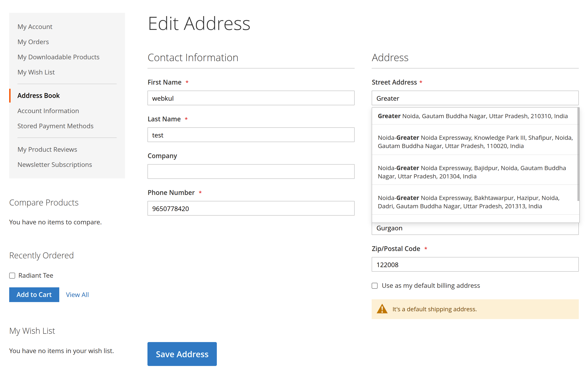Open Stored Payment Methods
This screenshot has width=588, height=377.
click(x=56, y=126)
